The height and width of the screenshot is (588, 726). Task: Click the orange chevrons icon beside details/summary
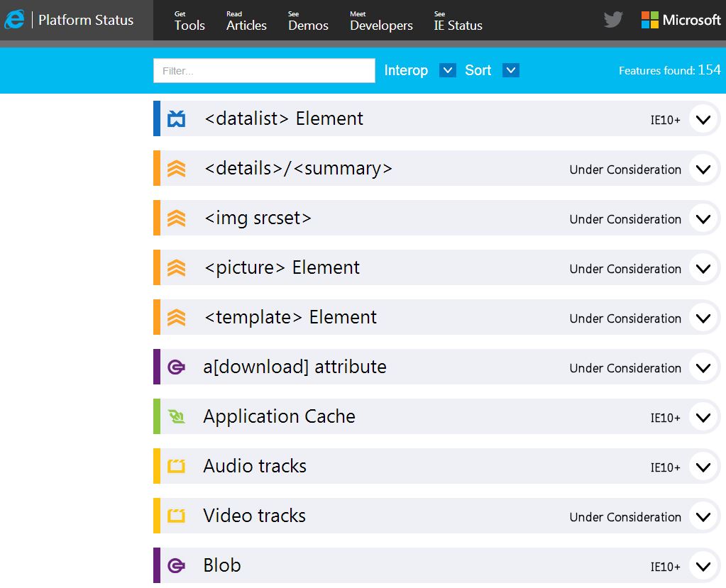coord(176,169)
